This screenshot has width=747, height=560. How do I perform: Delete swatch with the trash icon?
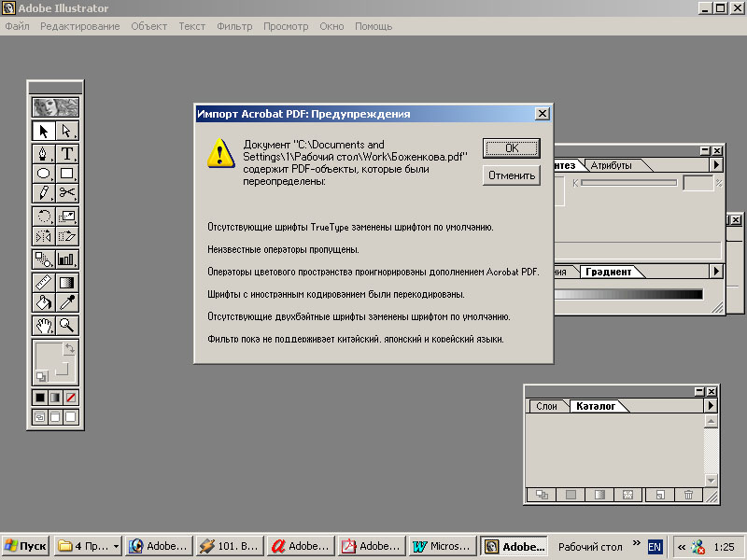coord(688,495)
